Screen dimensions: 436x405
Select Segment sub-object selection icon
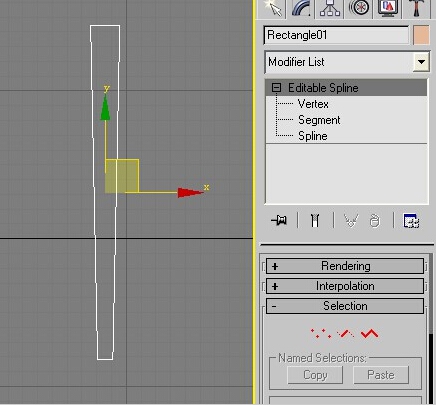pyautogui.click(x=345, y=333)
